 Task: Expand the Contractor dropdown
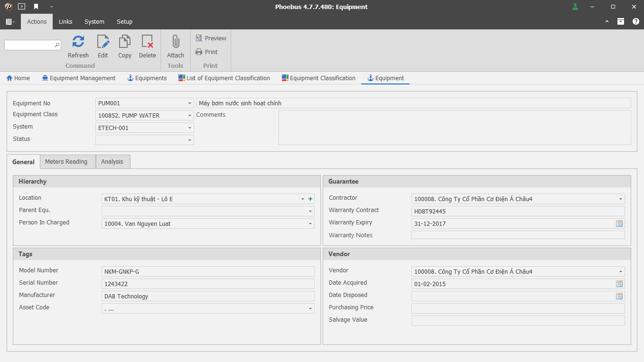(x=621, y=199)
